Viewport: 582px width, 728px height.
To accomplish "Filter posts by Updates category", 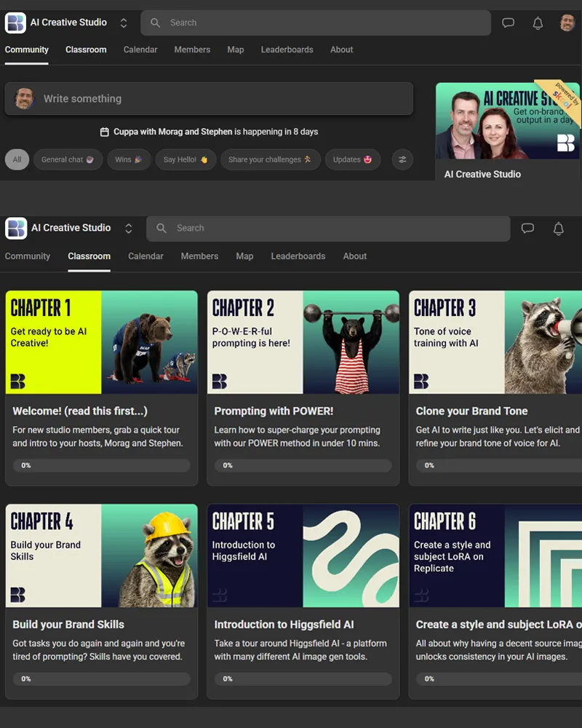I will point(353,159).
